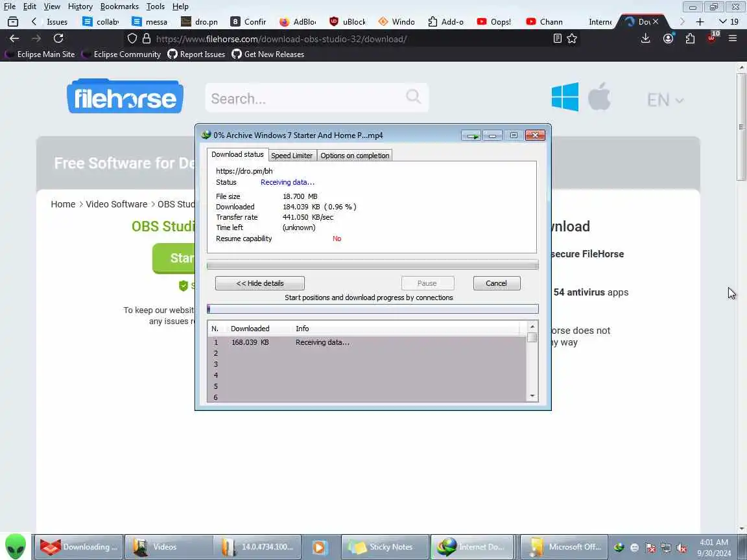The width and height of the screenshot is (747, 560).
Task: List all tabs with the dropdown arrow
Action: click(x=723, y=22)
